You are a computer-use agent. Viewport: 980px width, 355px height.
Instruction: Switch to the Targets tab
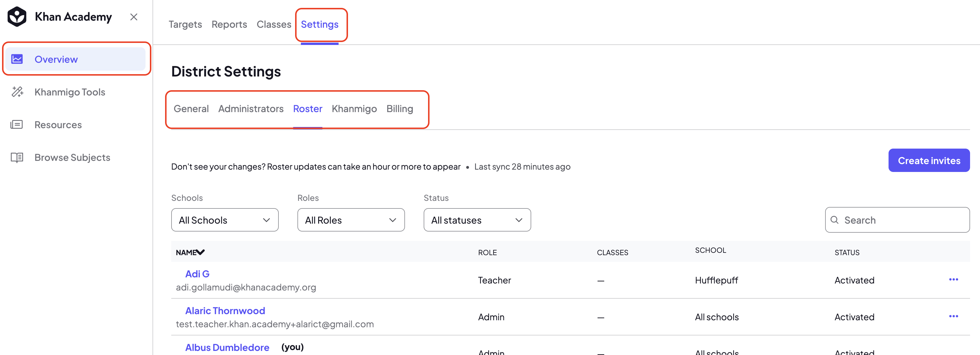pyautogui.click(x=185, y=24)
